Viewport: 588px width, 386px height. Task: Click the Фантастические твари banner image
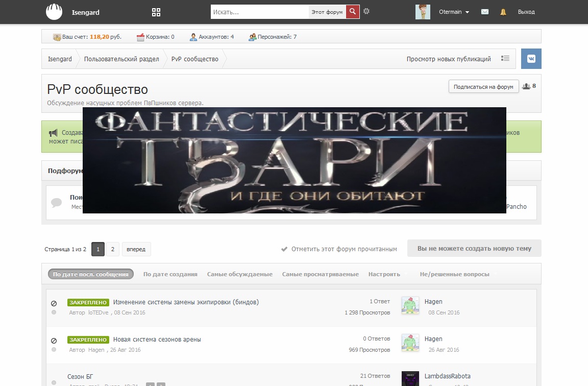tap(295, 160)
